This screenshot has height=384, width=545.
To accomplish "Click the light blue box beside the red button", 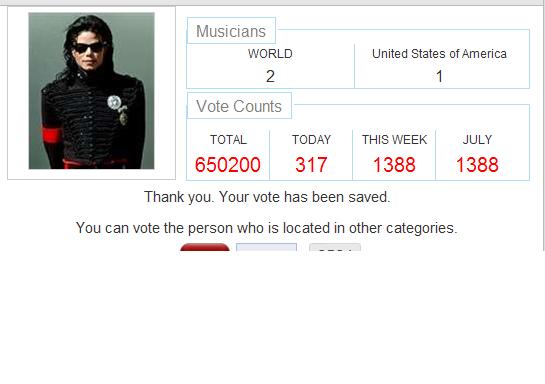I will tap(266, 247).
